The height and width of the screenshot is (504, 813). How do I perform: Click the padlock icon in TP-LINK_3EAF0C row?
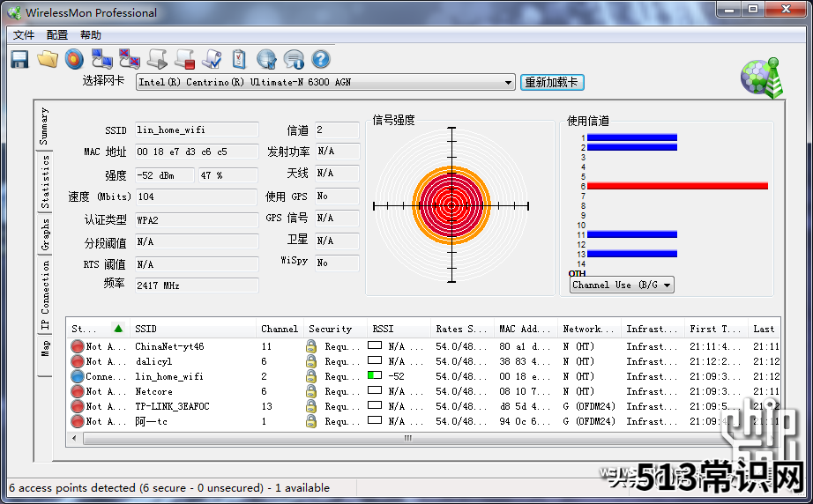pos(311,406)
